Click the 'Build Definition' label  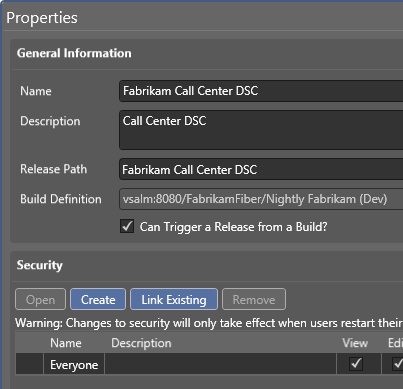[x=61, y=199]
